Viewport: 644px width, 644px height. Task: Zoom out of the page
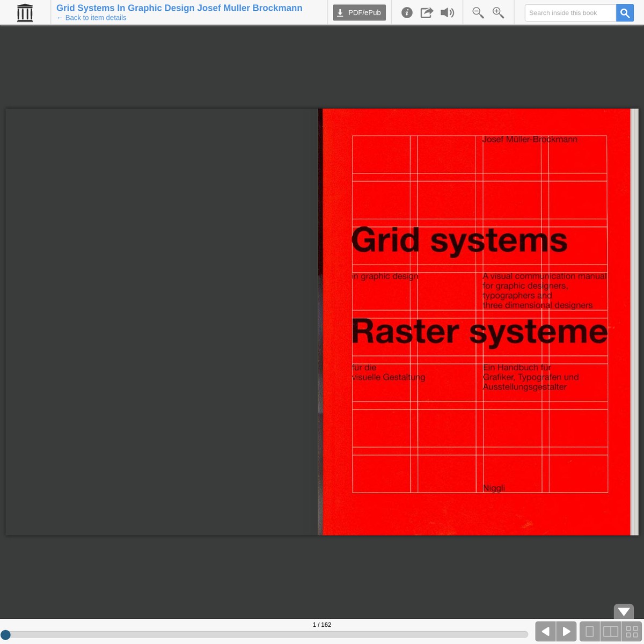[x=478, y=12]
